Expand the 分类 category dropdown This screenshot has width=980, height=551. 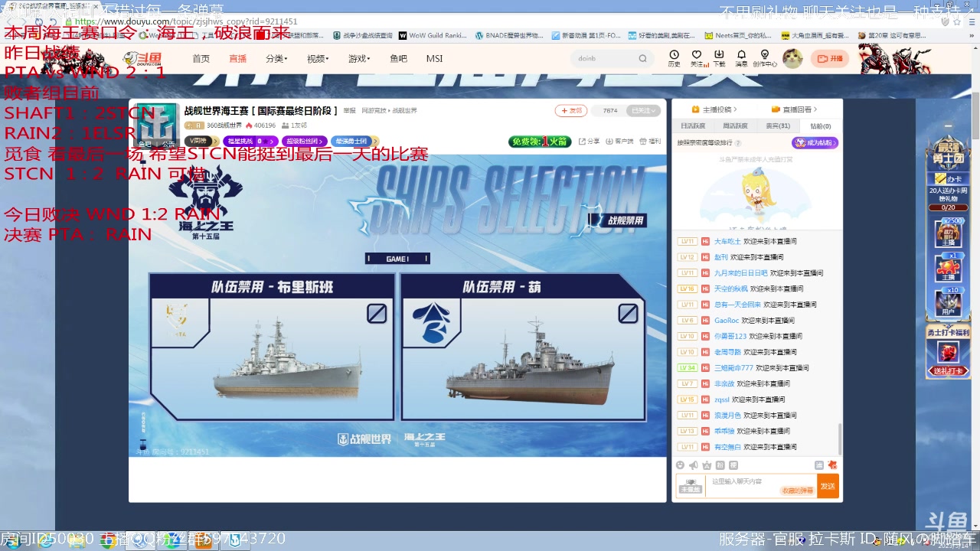(276, 58)
